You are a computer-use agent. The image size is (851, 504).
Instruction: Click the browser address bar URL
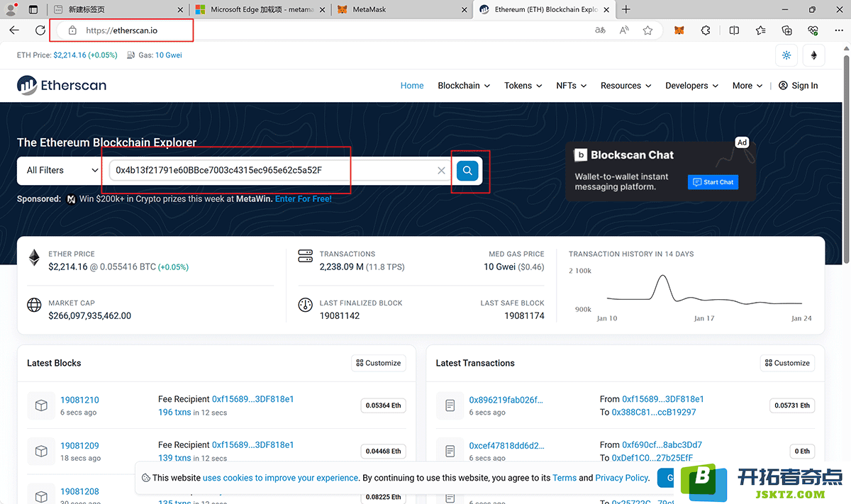tap(121, 30)
